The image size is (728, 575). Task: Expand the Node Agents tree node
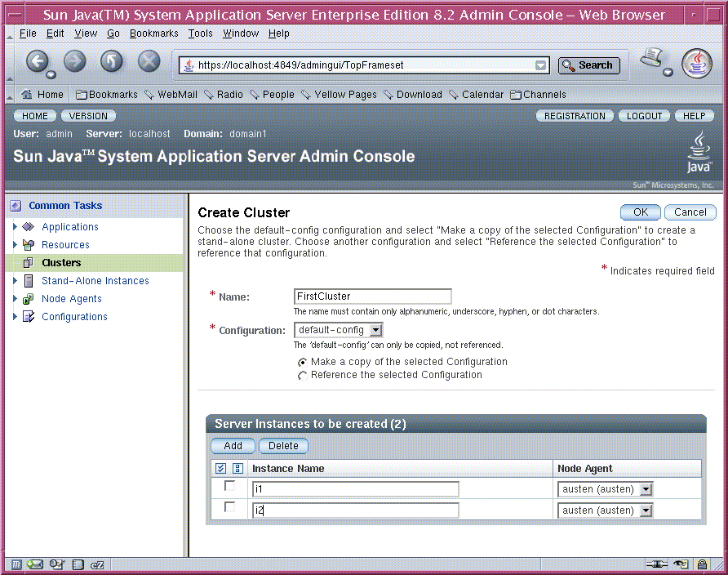click(x=15, y=299)
